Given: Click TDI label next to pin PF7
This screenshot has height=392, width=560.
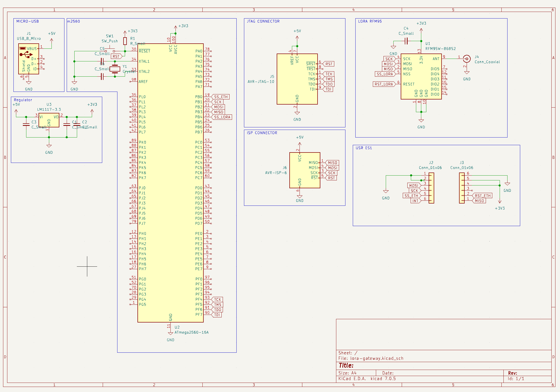Looking at the screenshot, I should tap(217, 315).
